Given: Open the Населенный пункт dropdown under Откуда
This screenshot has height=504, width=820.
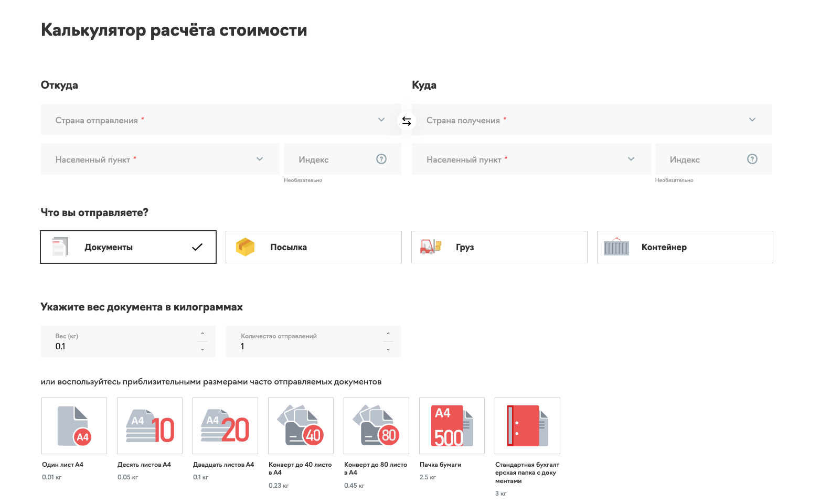Looking at the screenshot, I should coord(160,159).
